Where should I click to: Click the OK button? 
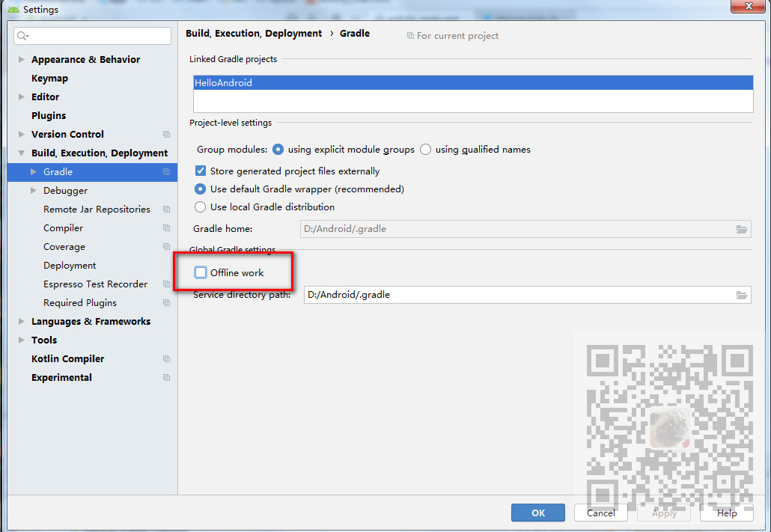point(537,513)
